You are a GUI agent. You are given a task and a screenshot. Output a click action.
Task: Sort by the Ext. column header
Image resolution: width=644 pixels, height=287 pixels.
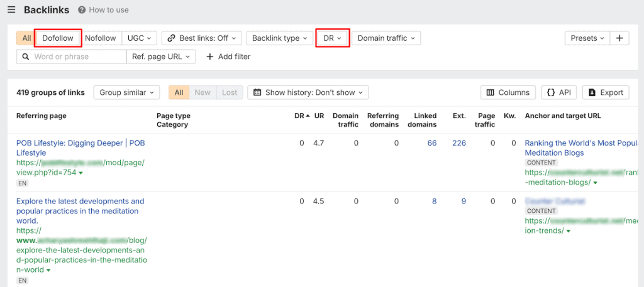coord(459,116)
